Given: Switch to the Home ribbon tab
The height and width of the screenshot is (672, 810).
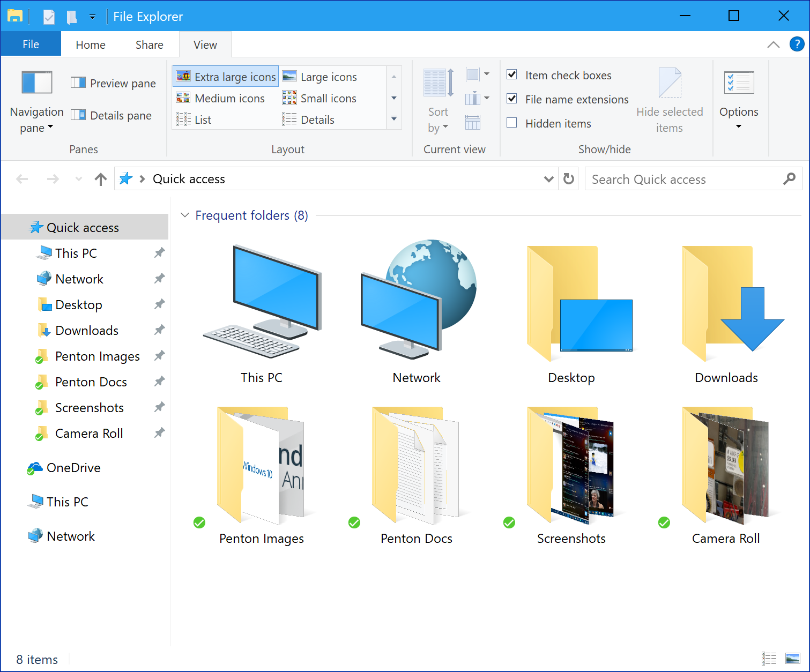Looking at the screenshot, I should (x=90, y=44).
